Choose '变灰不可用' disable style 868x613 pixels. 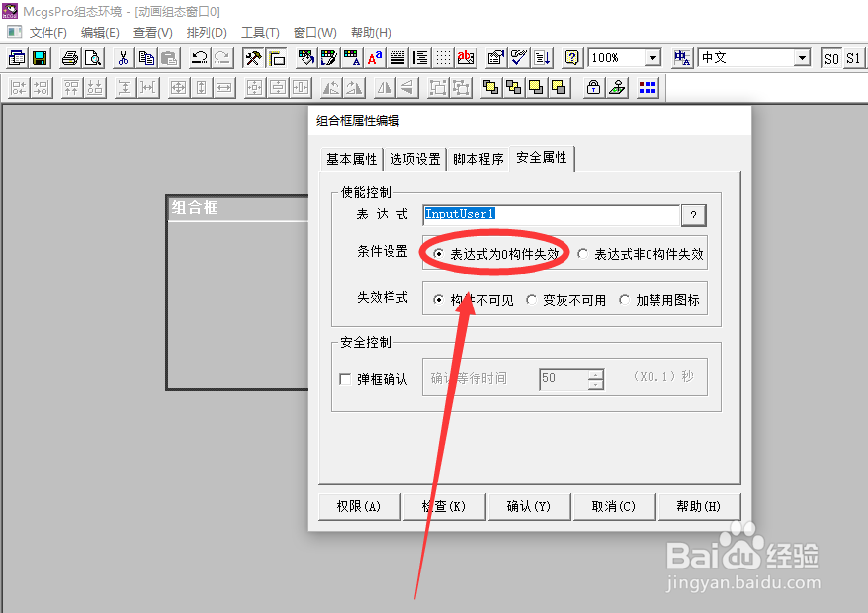[566, 300]
